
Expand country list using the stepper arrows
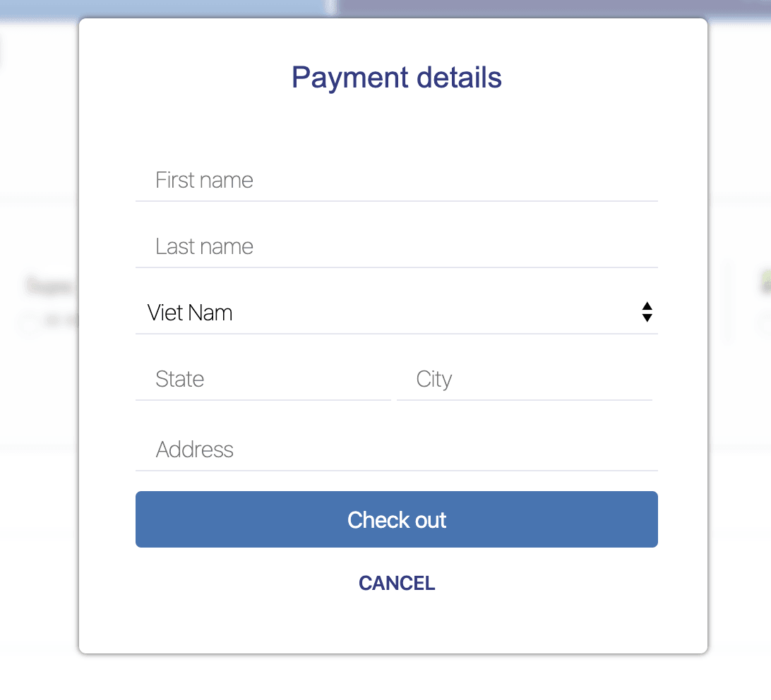(x=647, y=312)
